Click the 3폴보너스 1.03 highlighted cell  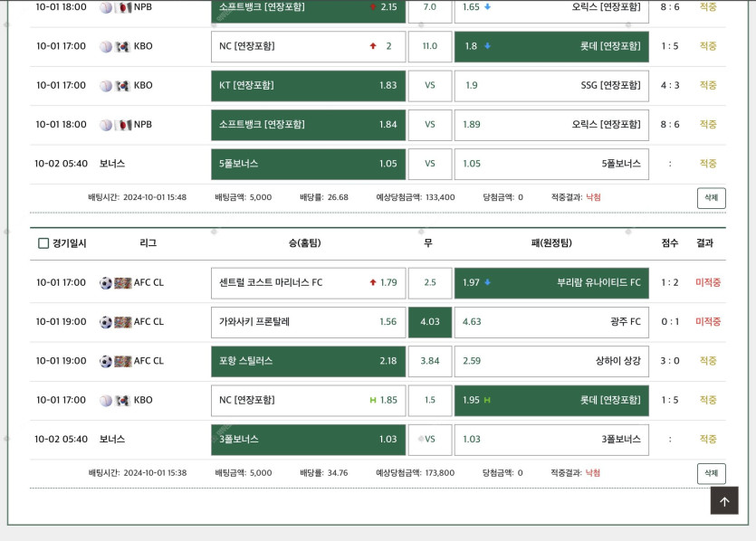click(308, 440)
